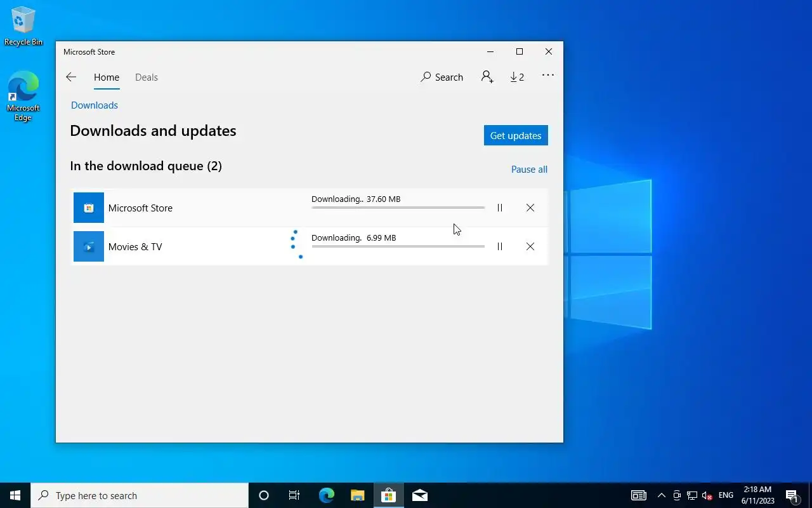Cancel the Movies & TV download
This screenshot has height=508, width=812.
[x=530, y=246]
